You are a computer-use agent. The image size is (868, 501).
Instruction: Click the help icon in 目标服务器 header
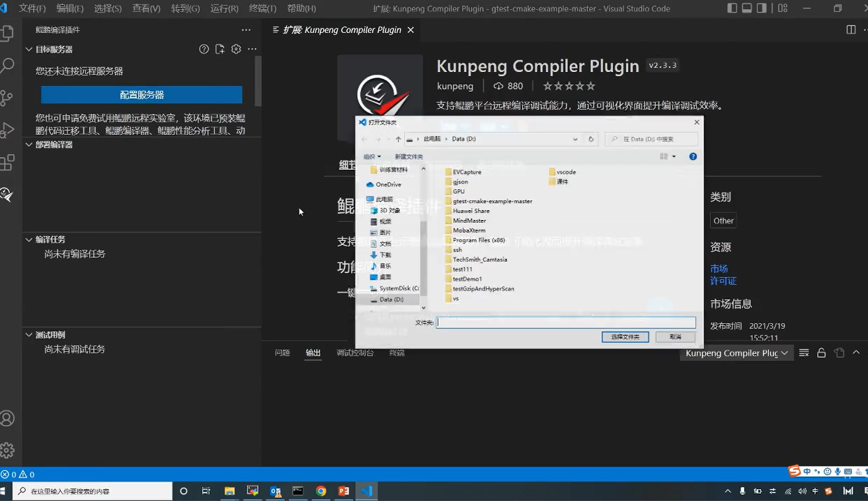(x=204, y=49)
